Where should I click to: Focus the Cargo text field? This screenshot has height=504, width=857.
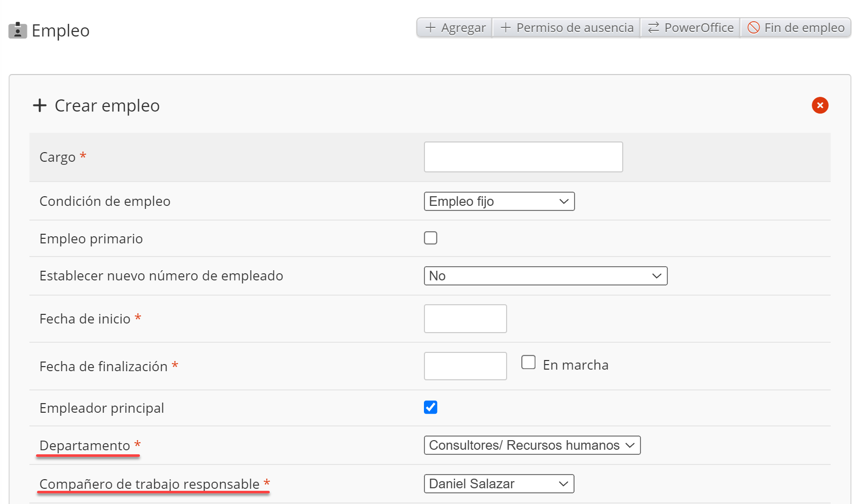(x=523, y=157)
